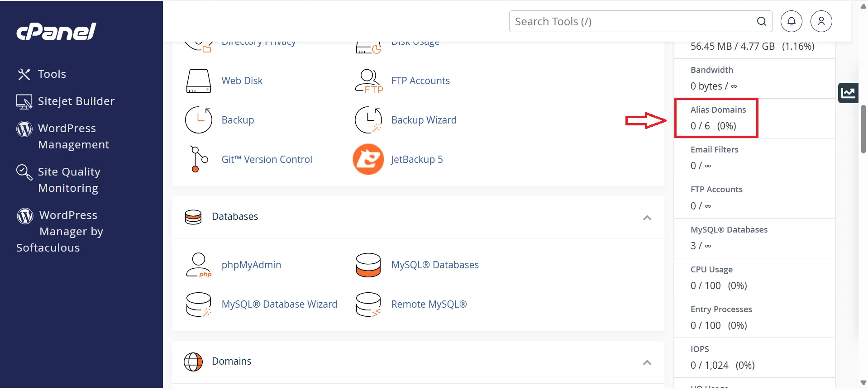This screenshot has width=868, height=390.
Task: Click the Remote MySQL database icon
Action: (x=368, y=304)
